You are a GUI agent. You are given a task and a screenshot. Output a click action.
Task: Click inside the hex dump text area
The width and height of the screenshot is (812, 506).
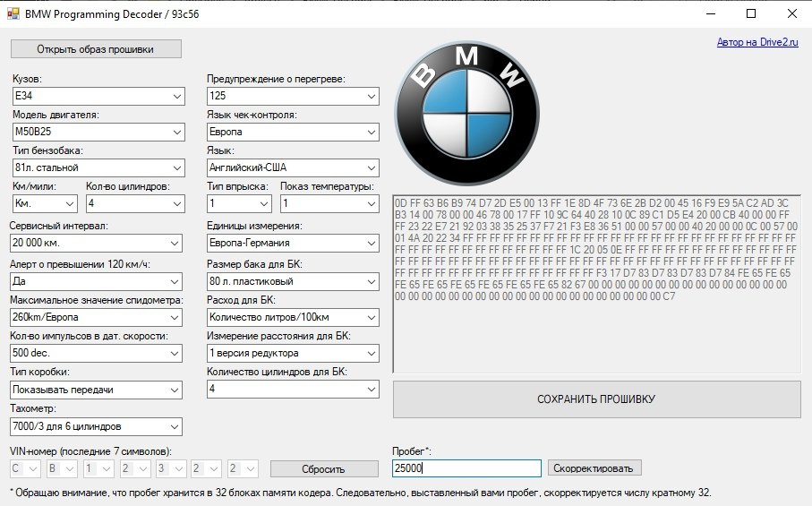click(x=596, y=340)
